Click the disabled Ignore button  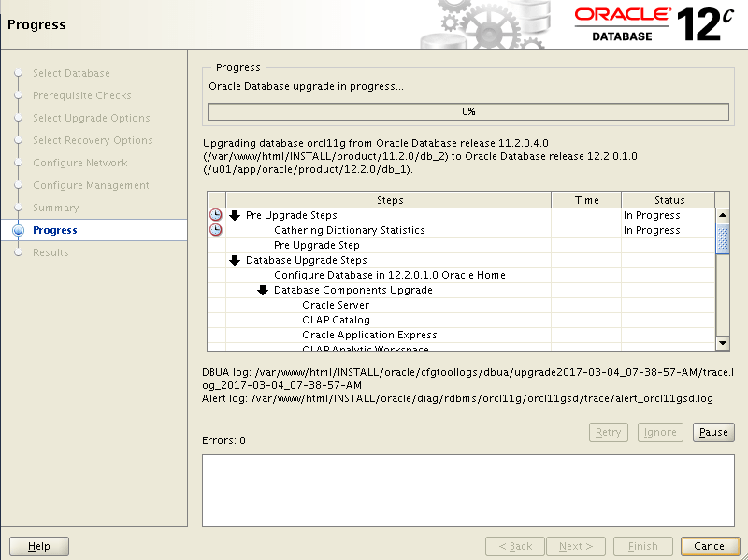[x=660, y=432]
